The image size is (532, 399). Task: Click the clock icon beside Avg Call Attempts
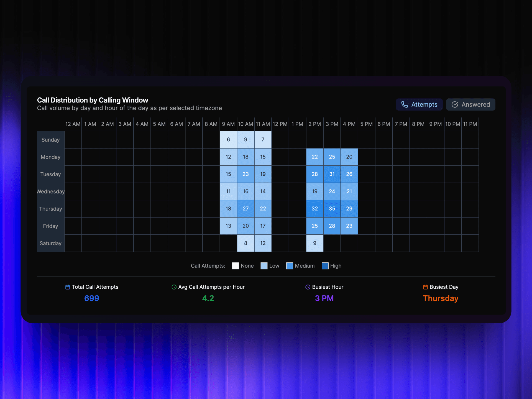[174, 287]
